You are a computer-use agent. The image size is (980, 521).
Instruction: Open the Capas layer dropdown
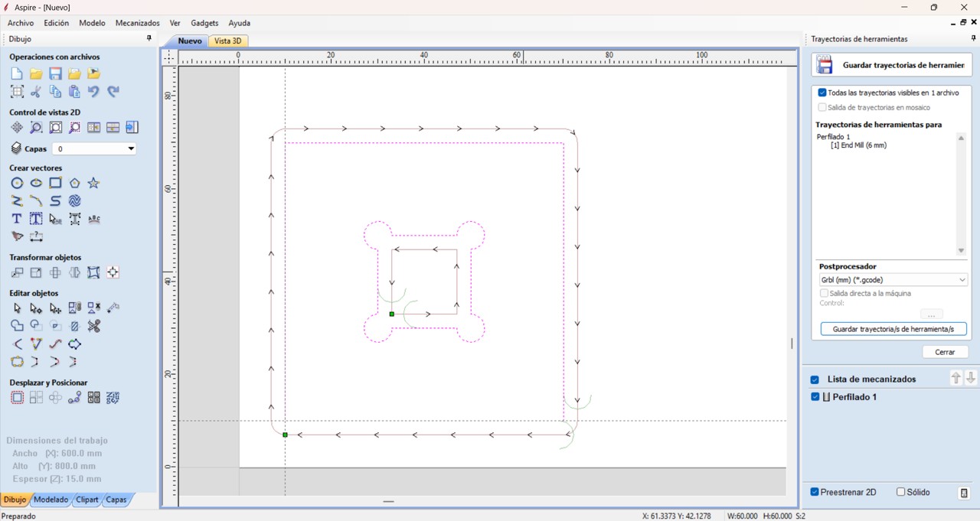(x=94, y=149)
